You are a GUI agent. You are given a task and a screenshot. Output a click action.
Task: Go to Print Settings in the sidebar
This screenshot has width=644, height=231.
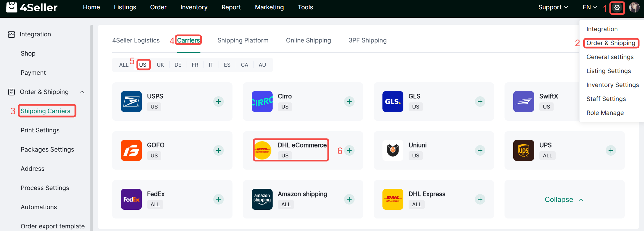40,130
